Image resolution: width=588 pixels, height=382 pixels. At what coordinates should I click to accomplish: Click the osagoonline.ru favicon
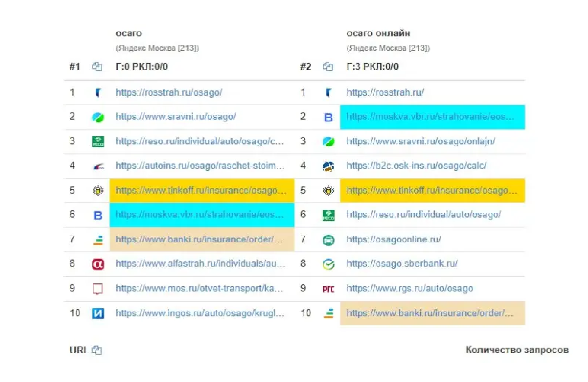328,240
